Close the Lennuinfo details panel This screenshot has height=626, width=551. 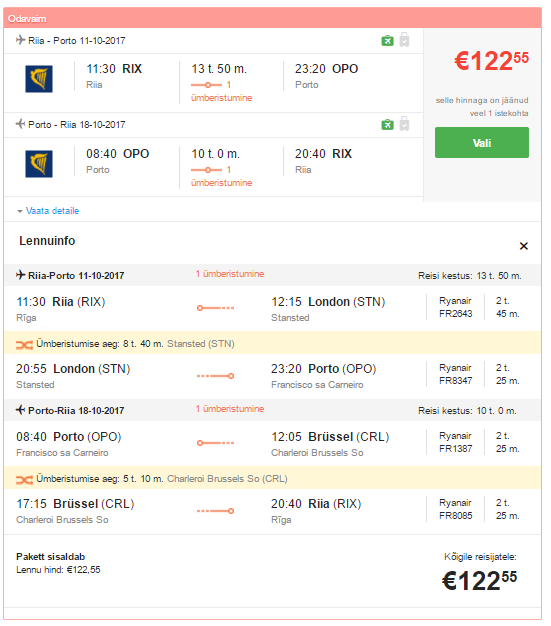523,246
